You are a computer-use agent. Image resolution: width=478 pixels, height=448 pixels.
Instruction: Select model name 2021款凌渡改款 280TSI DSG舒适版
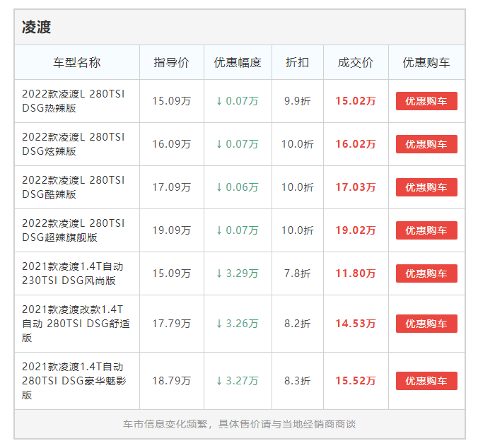[x=76, y=324]
